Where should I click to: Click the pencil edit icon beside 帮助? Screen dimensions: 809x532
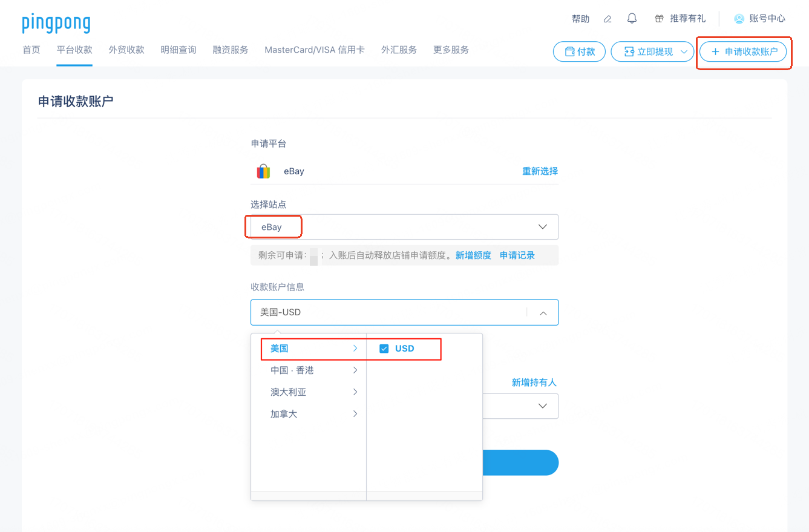click(x=608, y=19)
